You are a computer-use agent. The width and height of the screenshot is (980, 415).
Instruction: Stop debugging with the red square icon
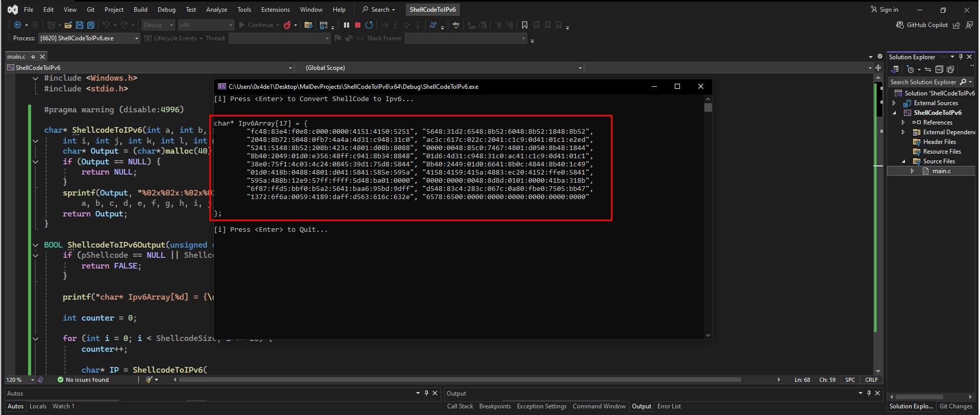(x=358, y=25)
